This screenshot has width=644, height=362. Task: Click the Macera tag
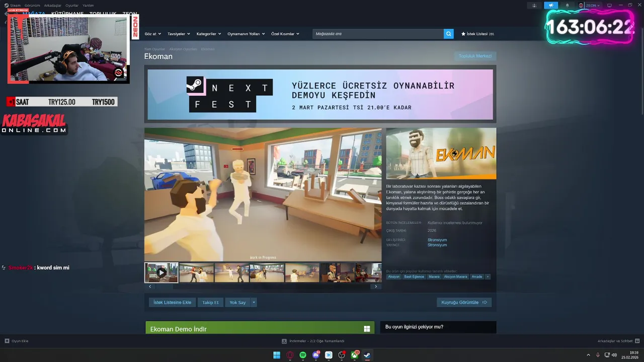(434, 277)
